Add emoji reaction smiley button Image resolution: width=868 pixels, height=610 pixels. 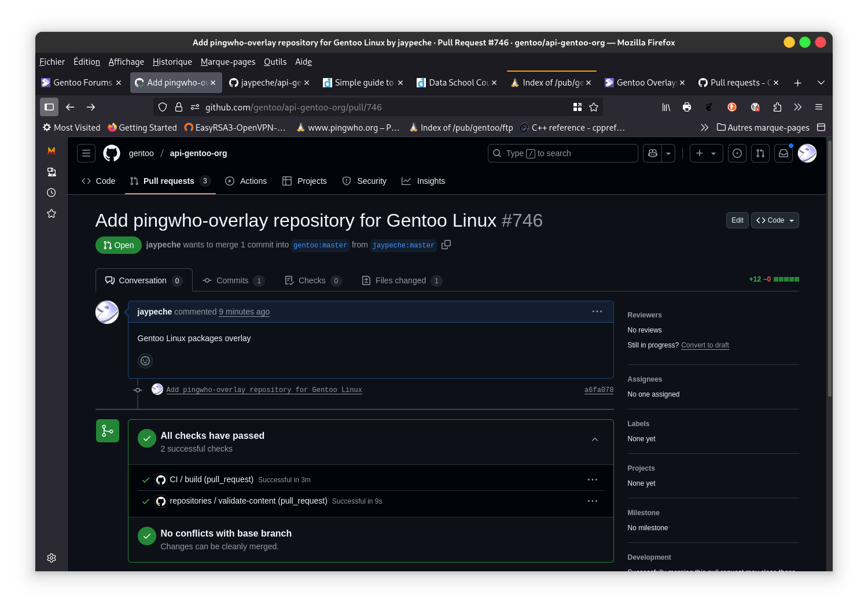click(145, 361)
